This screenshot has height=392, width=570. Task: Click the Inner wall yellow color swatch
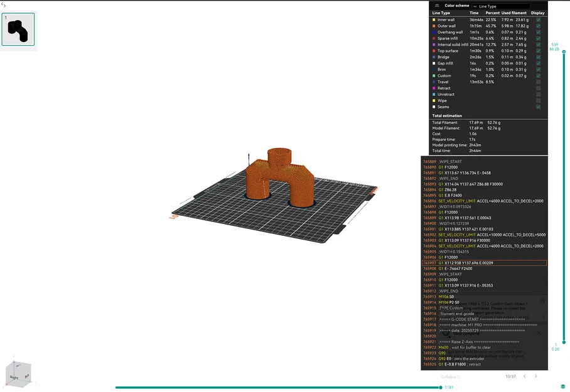434,19
